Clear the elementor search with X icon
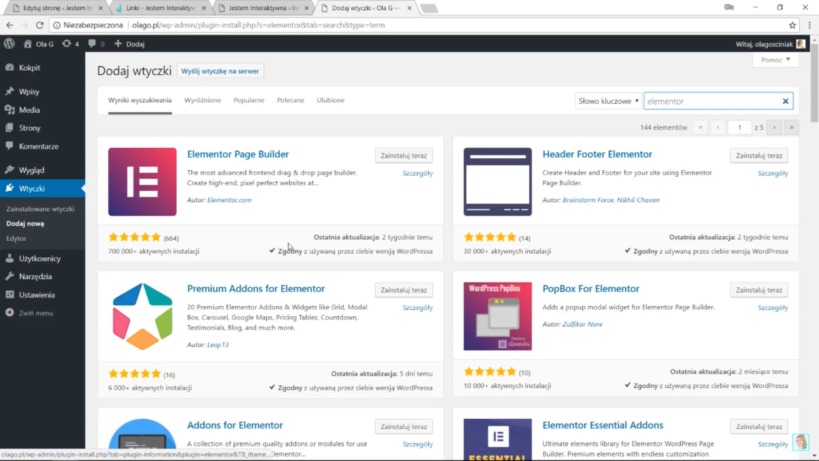The width and height of the screenshot is (819, 461). point(785,101)
